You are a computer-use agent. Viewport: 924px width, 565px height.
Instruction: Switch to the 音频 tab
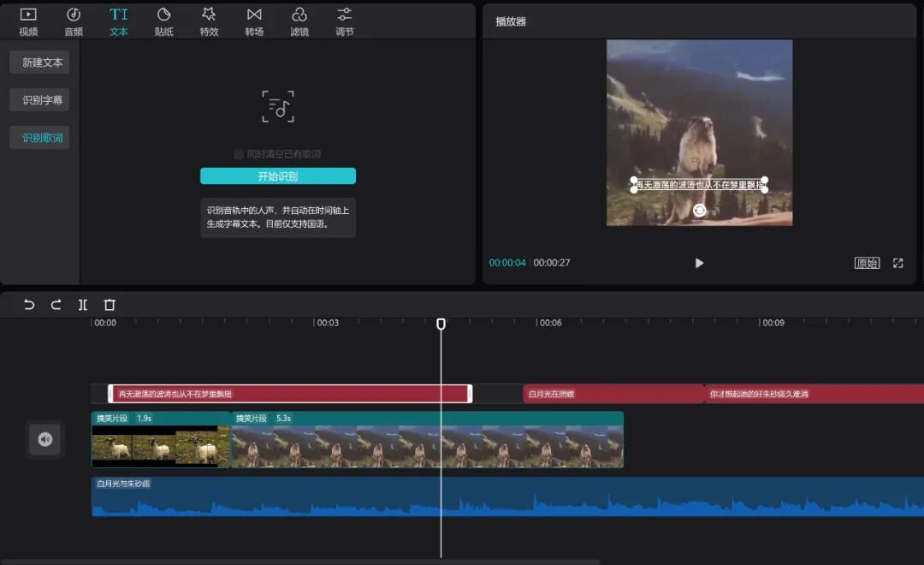pyautogui.click(x=74, y=21)
